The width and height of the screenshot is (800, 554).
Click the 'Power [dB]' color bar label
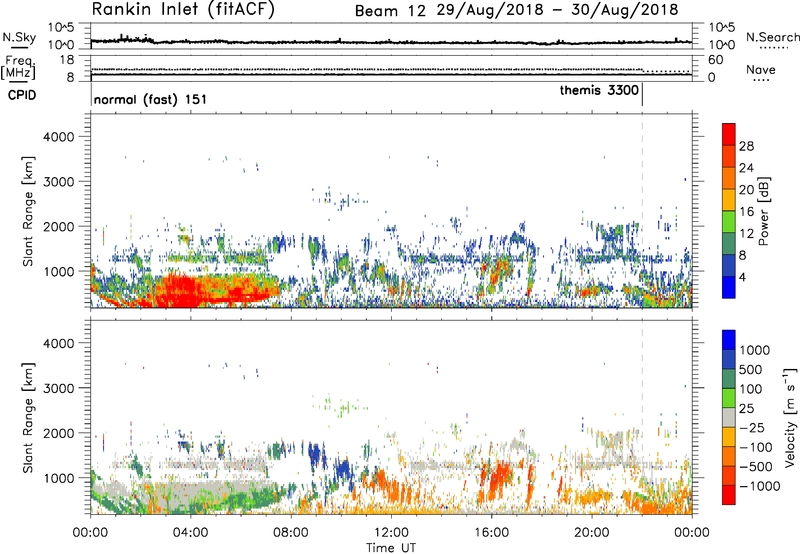click(763, 212)
